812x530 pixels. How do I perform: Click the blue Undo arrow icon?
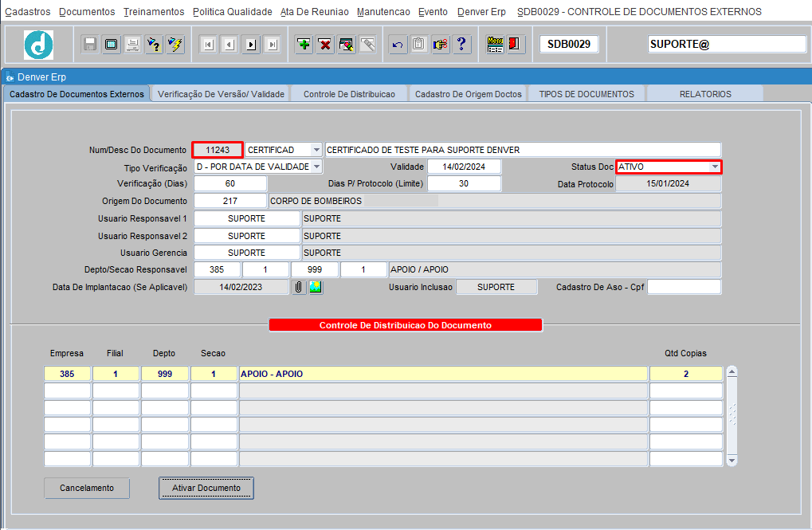tap(398, 45)
